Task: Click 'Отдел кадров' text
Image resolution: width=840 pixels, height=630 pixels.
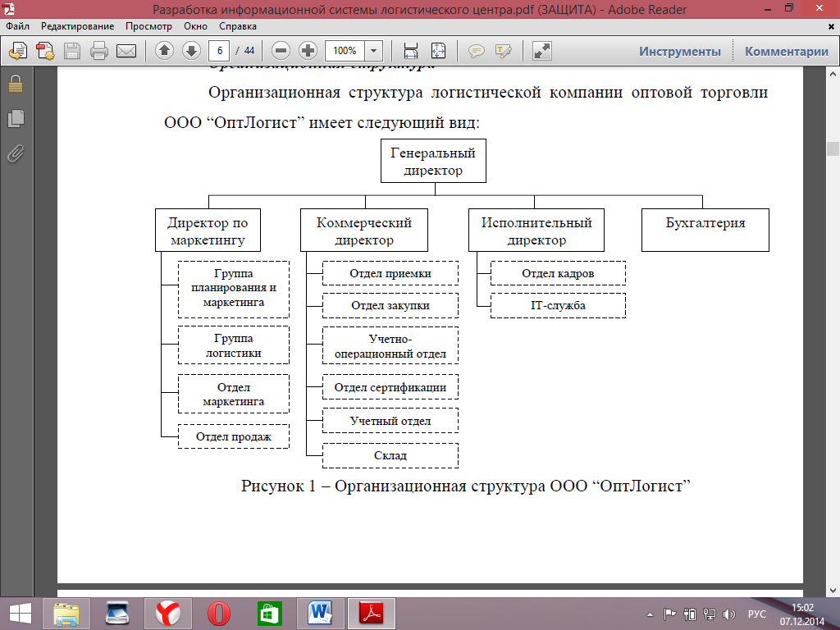Action: pyautogui.click(x=558, y=273)
